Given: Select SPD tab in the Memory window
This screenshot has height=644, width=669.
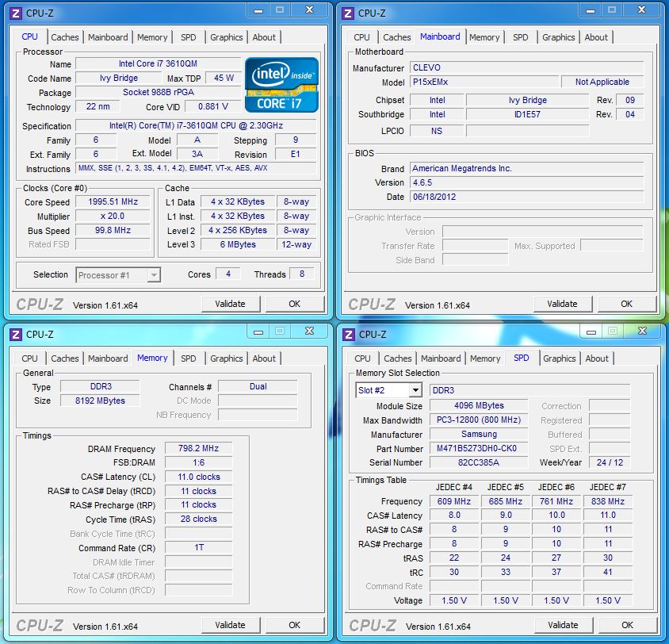Looking at the screenshot, I should click(189, 358).
